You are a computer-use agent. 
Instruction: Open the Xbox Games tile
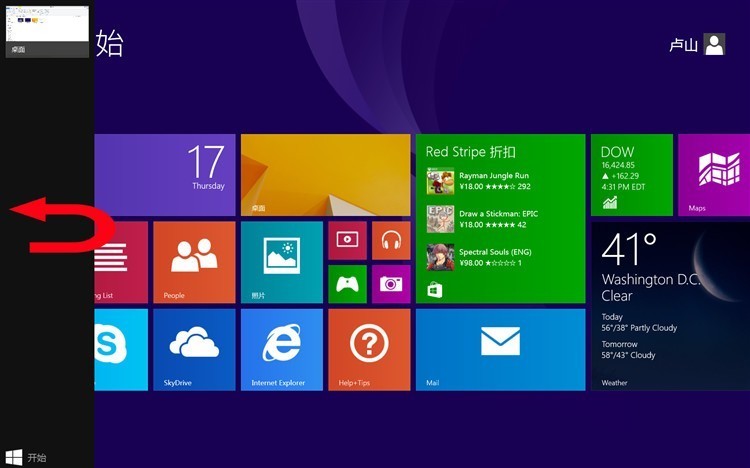347,284
